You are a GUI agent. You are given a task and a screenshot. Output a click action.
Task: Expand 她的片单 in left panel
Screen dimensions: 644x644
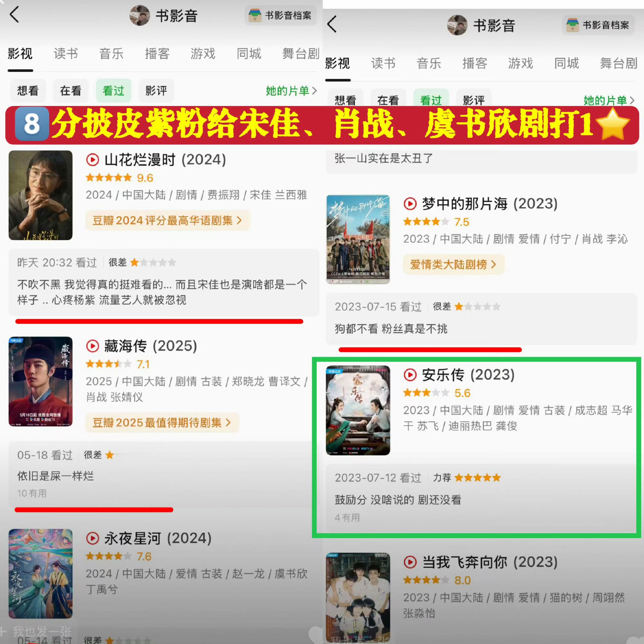tap(291, 91)
